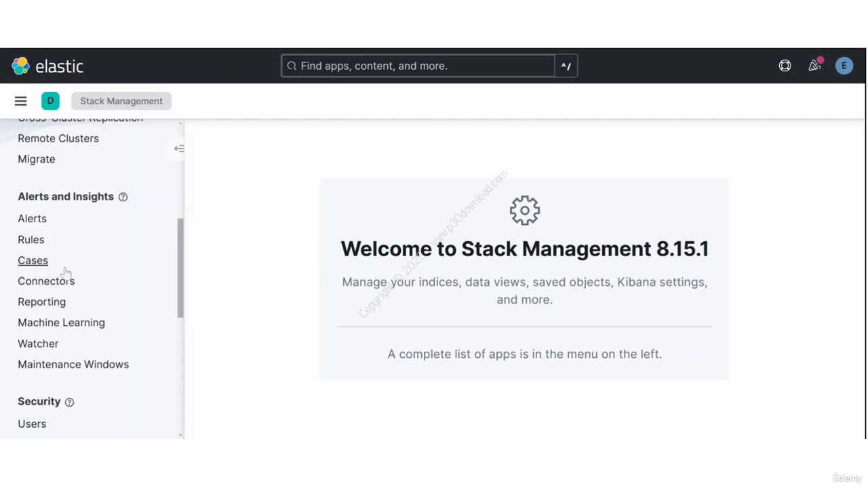Click the Elastic logo
The height and width of the screenshot is (488, 868).
click(x=47, y=66)
